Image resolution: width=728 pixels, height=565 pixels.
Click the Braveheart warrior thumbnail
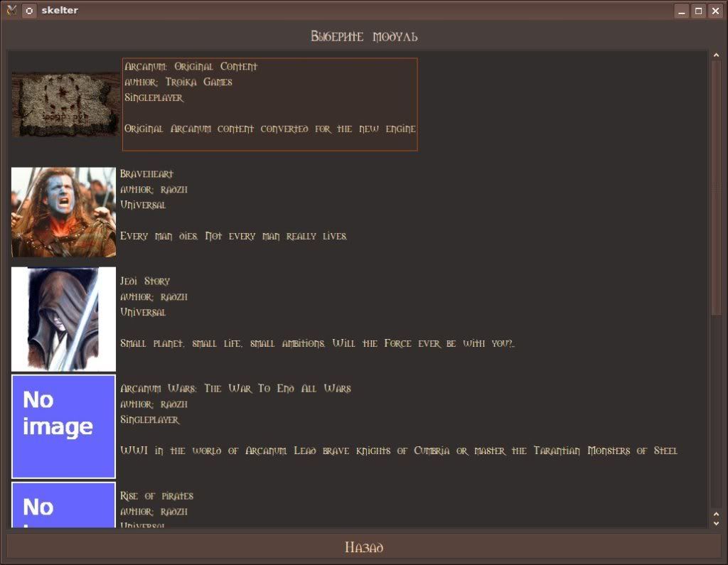tap(63, 212)
